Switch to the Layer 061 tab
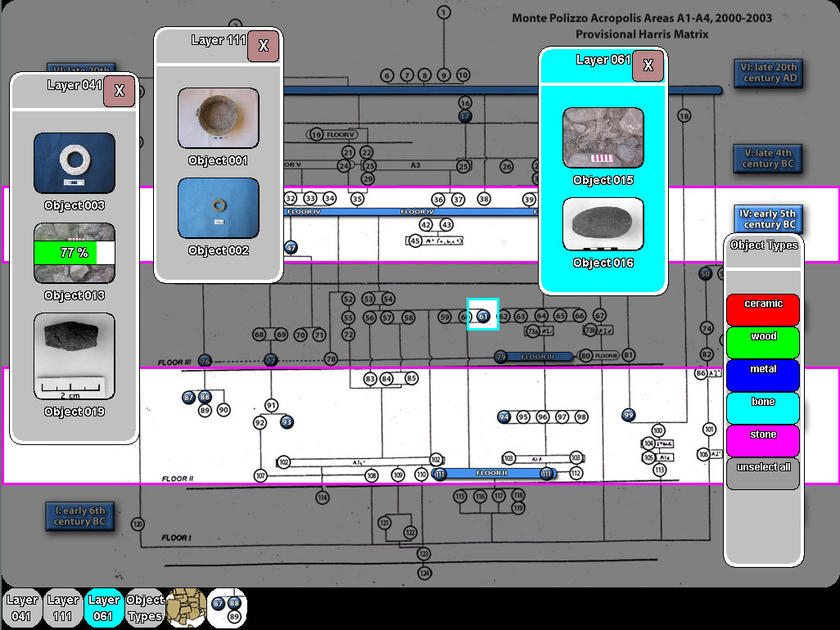 click(x=104, y=608)
